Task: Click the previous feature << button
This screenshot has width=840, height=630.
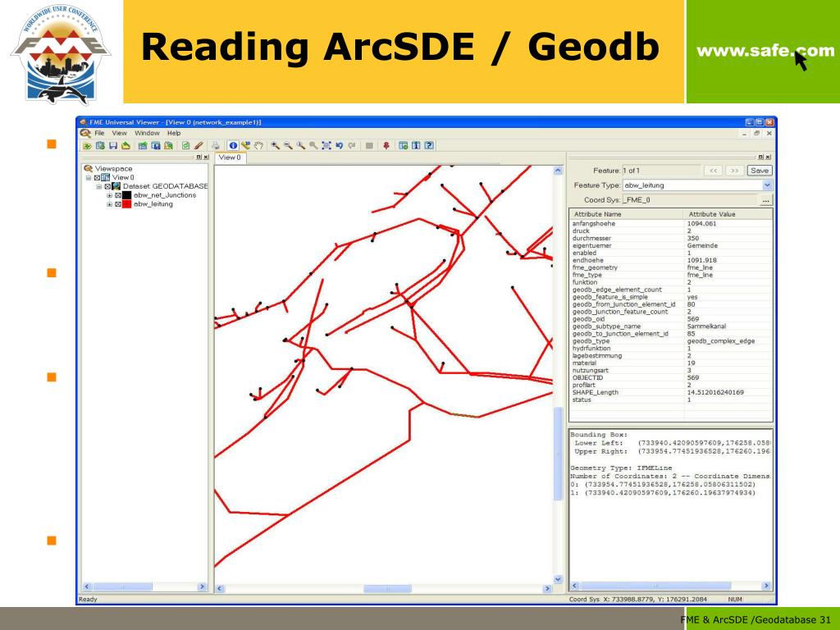Action: pos(713,171)
